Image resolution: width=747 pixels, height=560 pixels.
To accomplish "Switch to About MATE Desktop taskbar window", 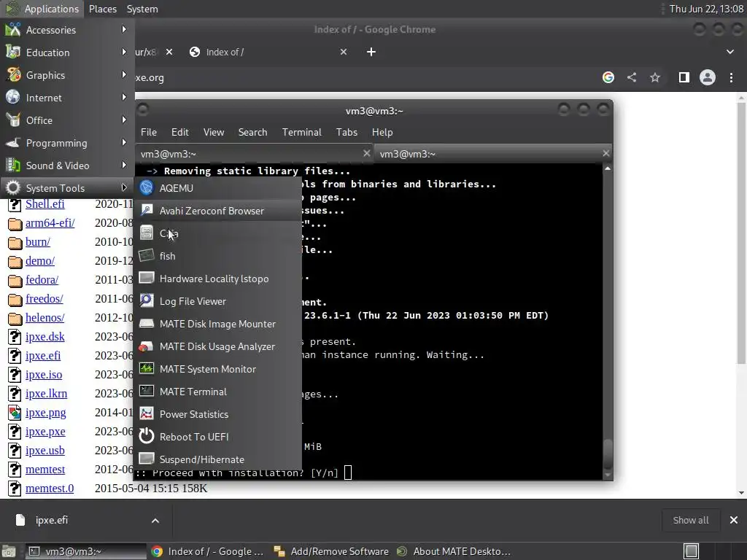I will click(455, 551).
